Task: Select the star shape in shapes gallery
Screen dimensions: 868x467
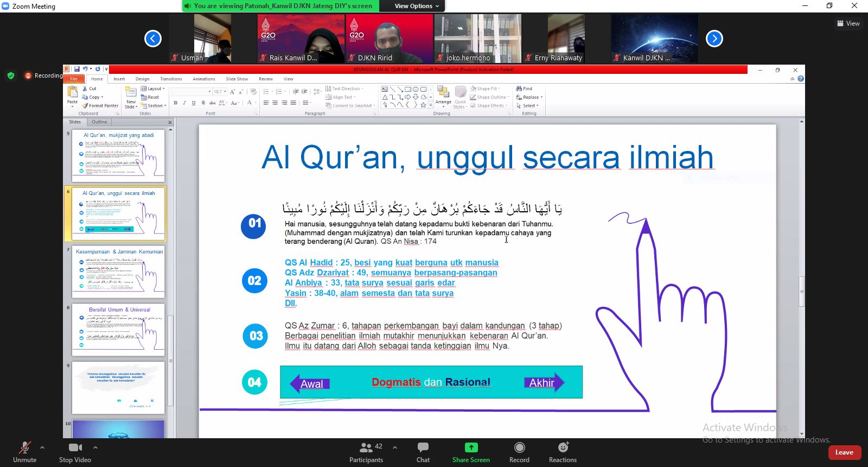Action: pos(423,105)
